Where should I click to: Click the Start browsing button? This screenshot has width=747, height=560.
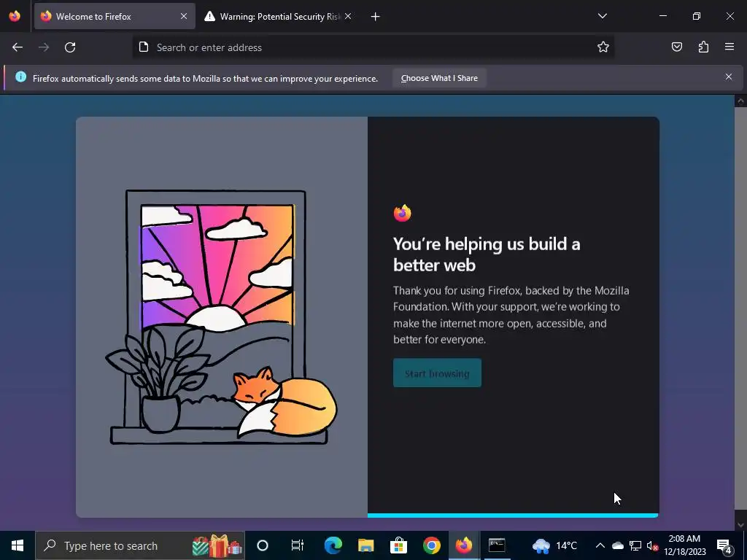coord(437,373)
